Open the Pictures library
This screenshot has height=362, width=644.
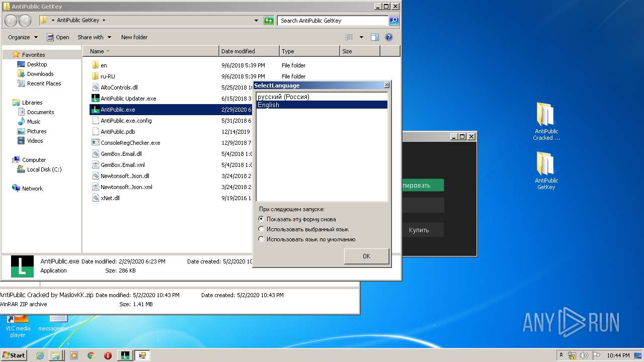36,131
